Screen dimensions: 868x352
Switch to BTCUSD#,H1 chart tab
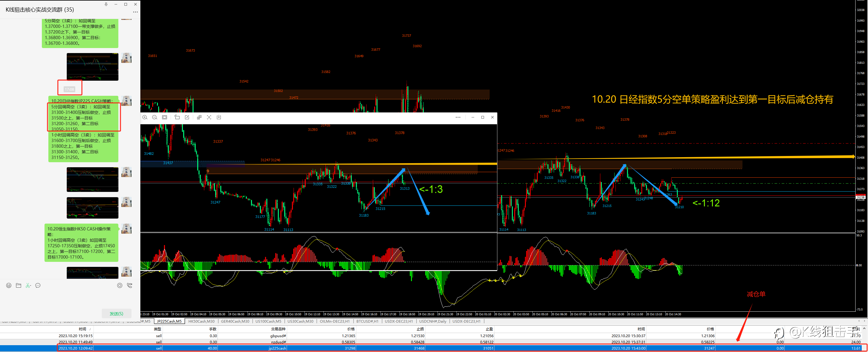[367, 321]
